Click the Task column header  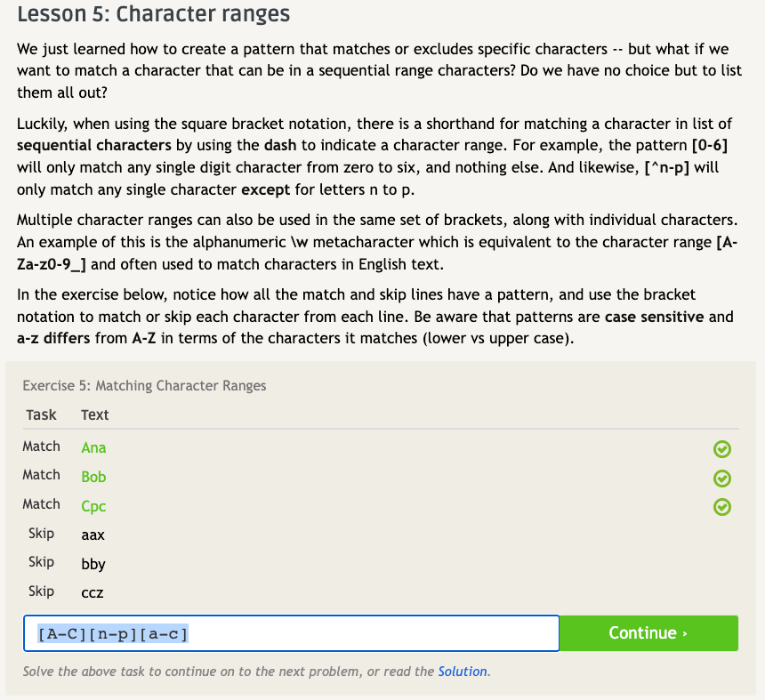41,414
